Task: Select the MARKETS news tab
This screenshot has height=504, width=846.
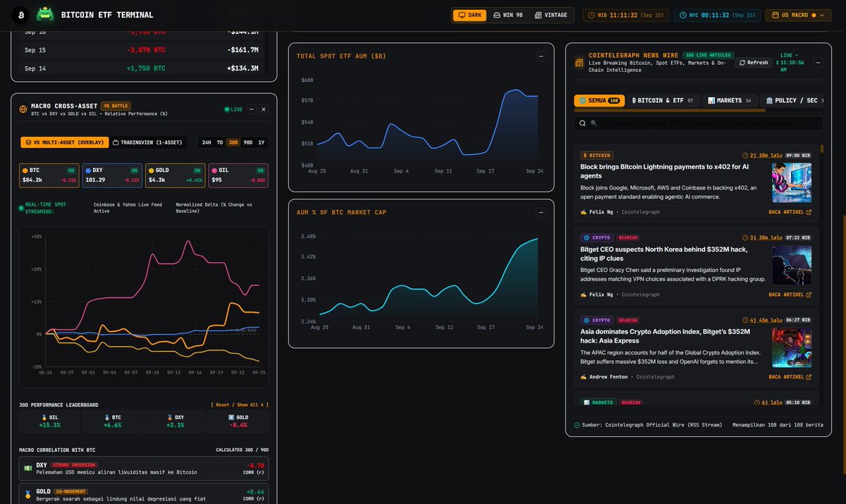Action: [x=730, y=101]
